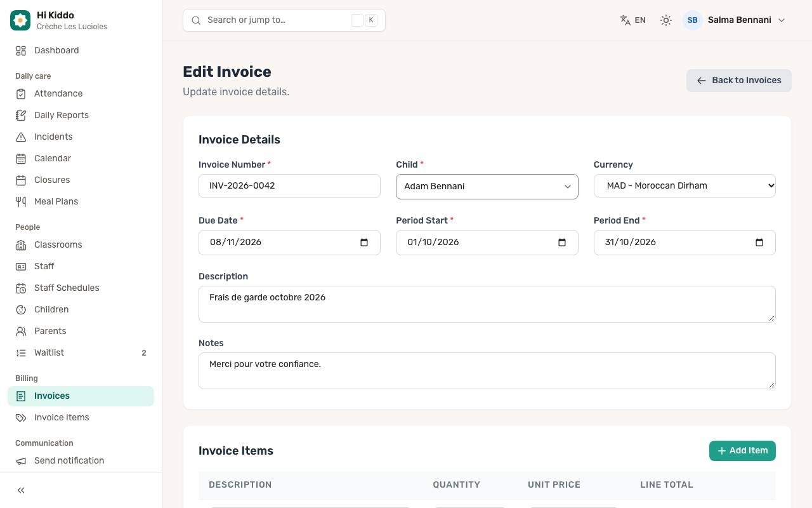
Task: Open the Period Start calendar picker icon
Action: tap(561, 243)
